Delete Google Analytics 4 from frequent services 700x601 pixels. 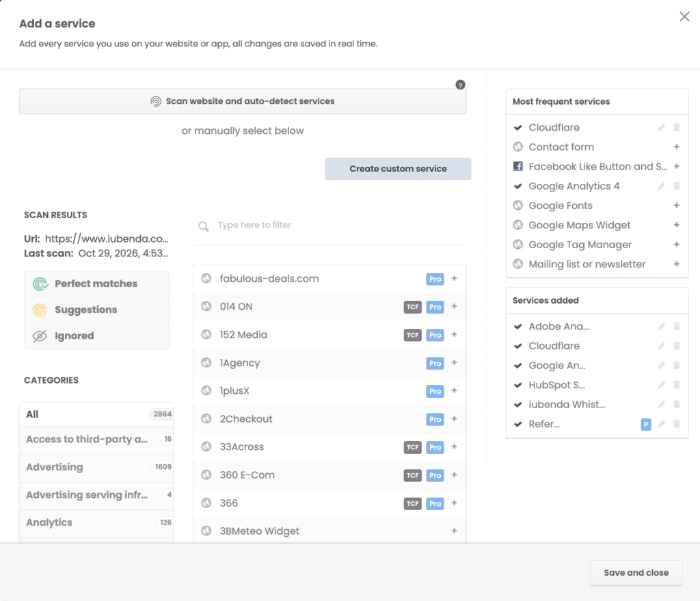pos(677,186)
